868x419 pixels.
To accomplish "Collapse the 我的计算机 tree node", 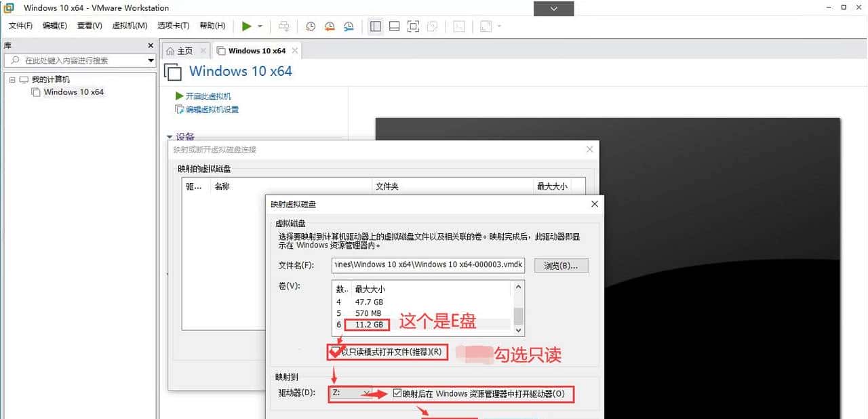I will pos(12,79).
